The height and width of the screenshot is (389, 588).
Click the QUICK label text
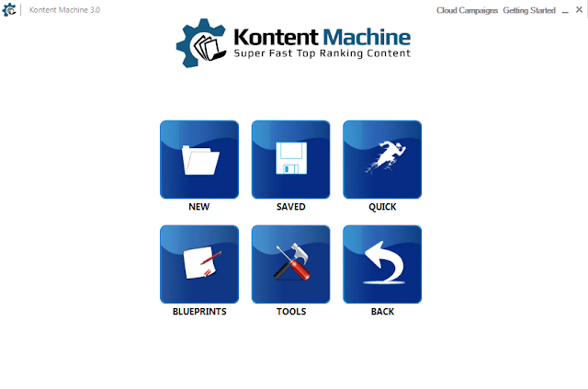click(x=382, y=207)
